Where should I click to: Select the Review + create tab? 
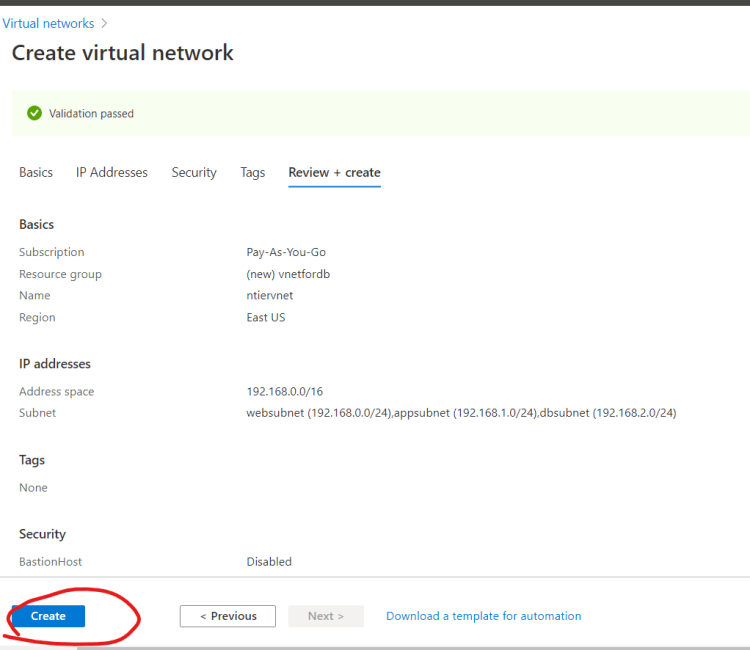pyautogui.click(x=334, y=172)
